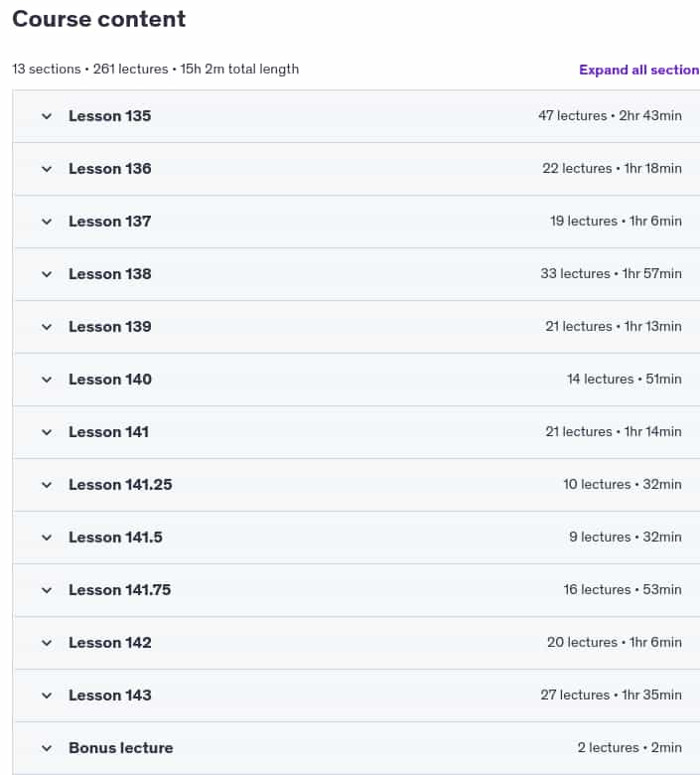
Task: Click the Lesson 142 title
Action: tap(109, 643)
